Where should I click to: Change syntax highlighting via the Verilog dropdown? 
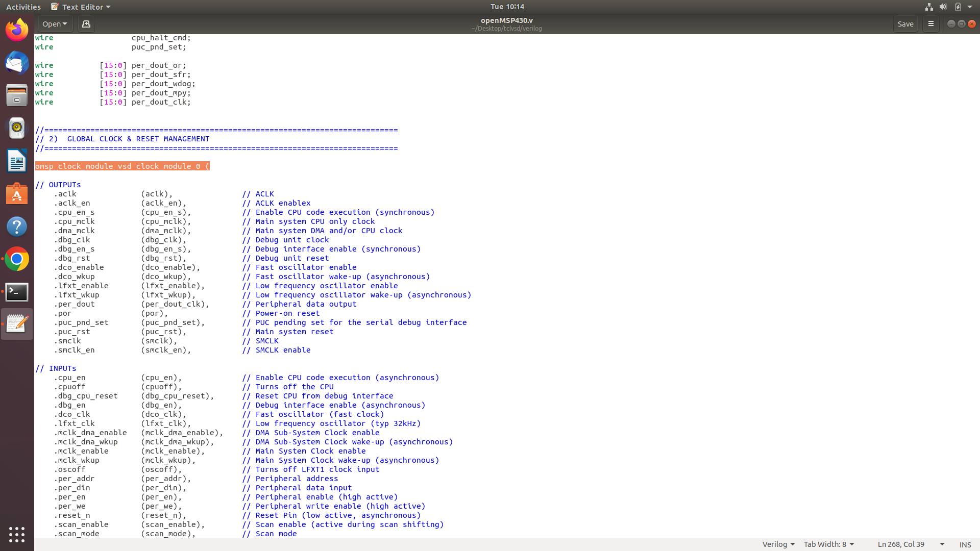point(778,544)
